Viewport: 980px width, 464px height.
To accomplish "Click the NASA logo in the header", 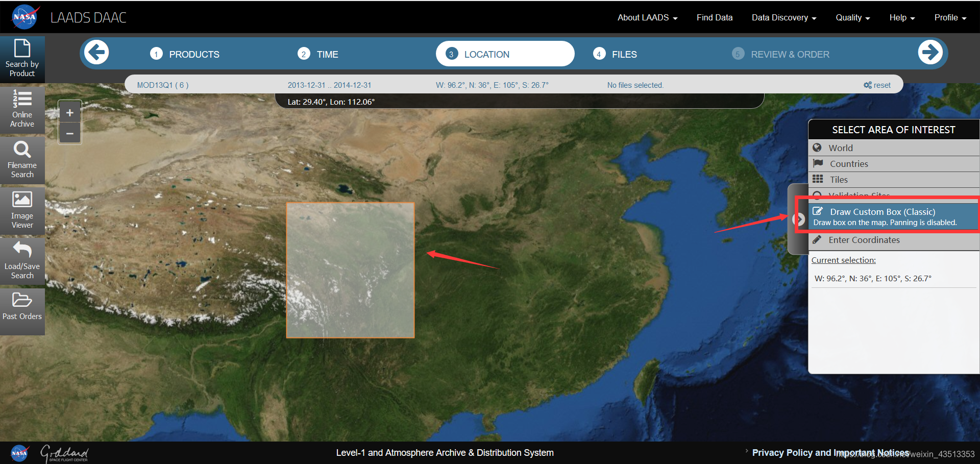I will click(26, 17).
